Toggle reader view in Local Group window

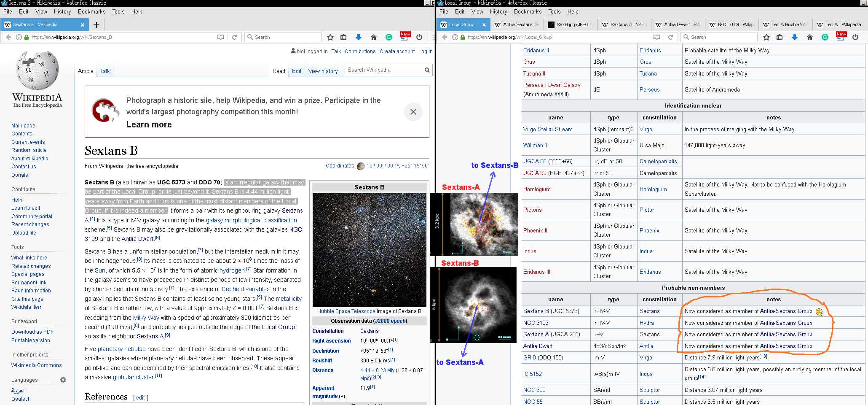tap(657, 37)
